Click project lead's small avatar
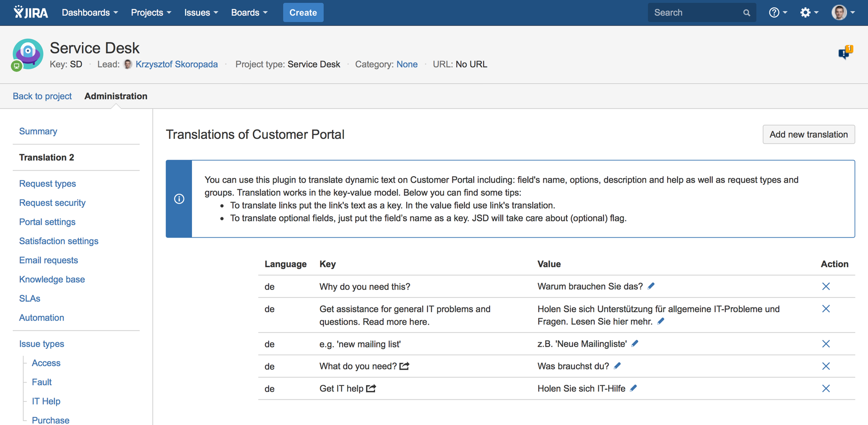The height and width of the screenshot is (425, 868). tap(128, 64)
